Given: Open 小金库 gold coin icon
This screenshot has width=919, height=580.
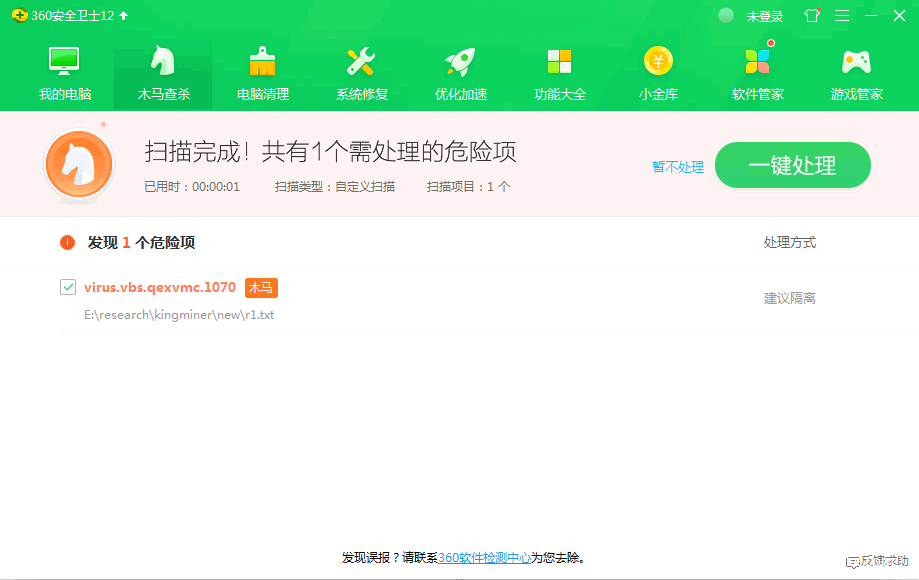Looking at the screenshot, I should point(658,62).
